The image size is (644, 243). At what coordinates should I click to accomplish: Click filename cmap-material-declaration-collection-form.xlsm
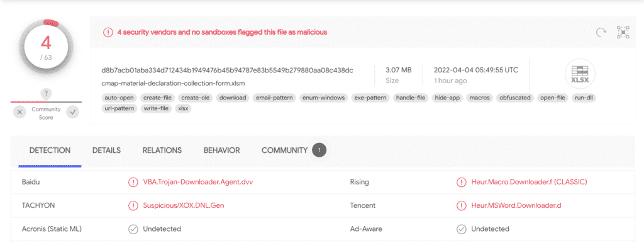pyautogui.click(x=174, y=83)
